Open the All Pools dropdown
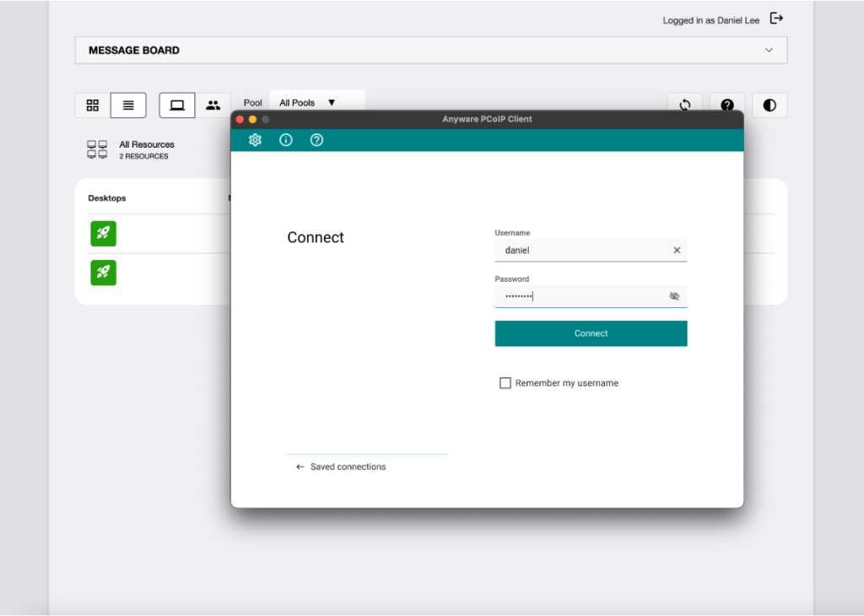Viewport: 864px width, 616px height. pos(317,102)
